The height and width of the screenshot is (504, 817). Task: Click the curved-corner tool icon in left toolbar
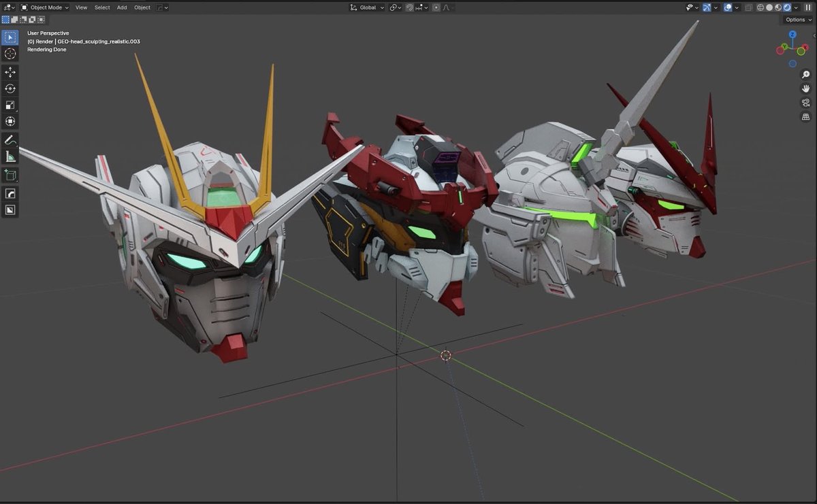(10, 194)
